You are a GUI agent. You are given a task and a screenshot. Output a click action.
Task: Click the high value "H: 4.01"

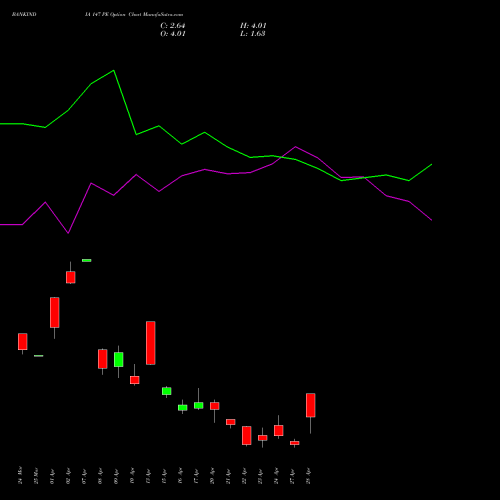253,26
